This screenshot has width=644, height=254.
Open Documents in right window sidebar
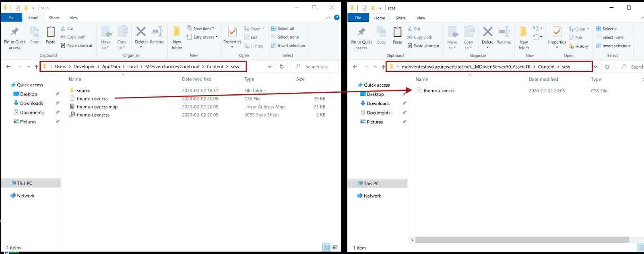click(378, 113)
